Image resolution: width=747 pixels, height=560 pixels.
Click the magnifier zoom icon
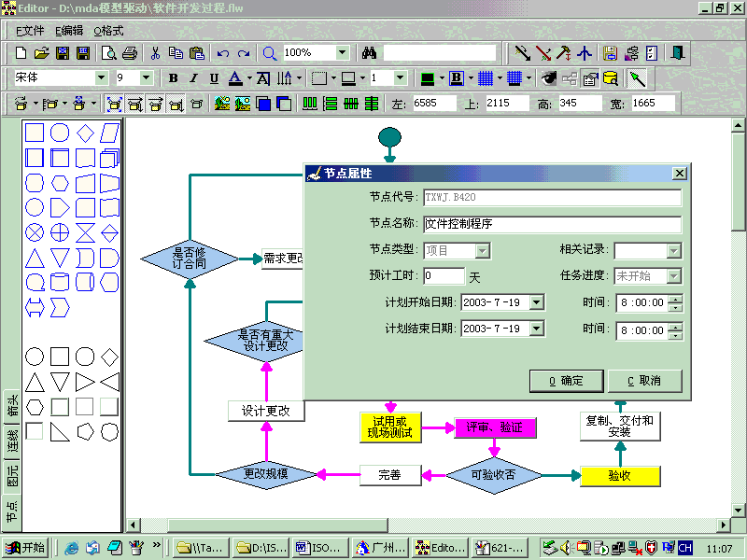[x=270, y=53]
